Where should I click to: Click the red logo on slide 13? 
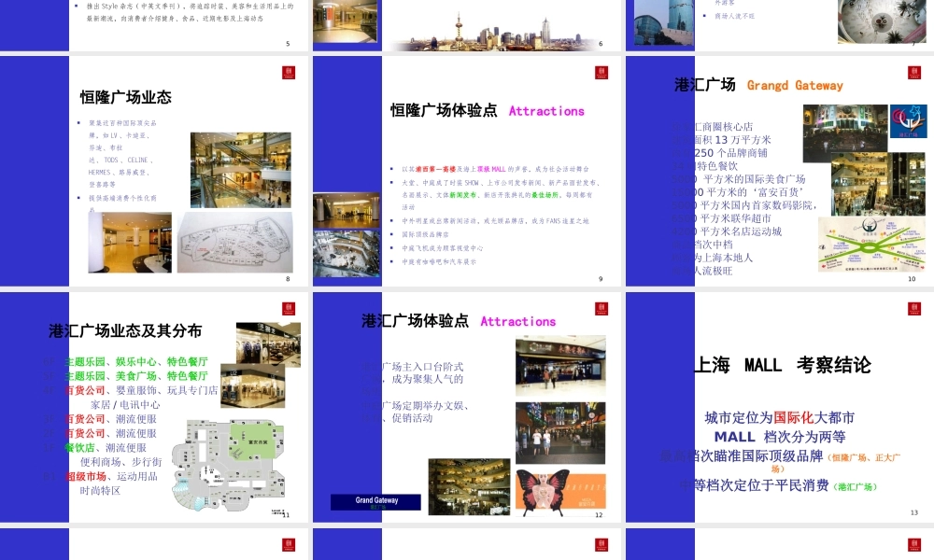pyautogui.click(x=914, y=308)
